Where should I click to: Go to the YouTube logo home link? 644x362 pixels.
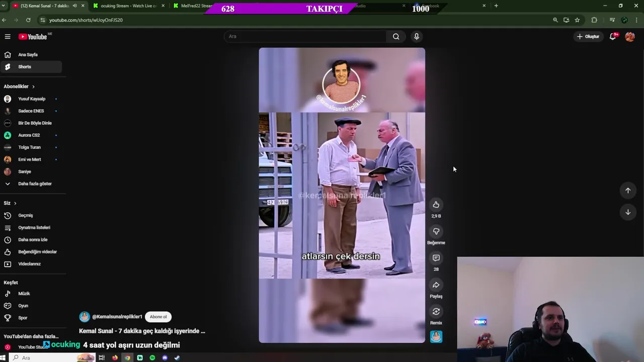(33, 37)
